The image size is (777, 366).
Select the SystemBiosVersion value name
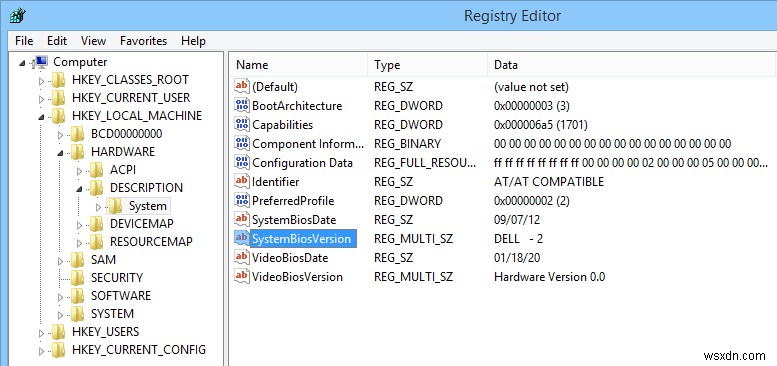click(x=301, y=239)
